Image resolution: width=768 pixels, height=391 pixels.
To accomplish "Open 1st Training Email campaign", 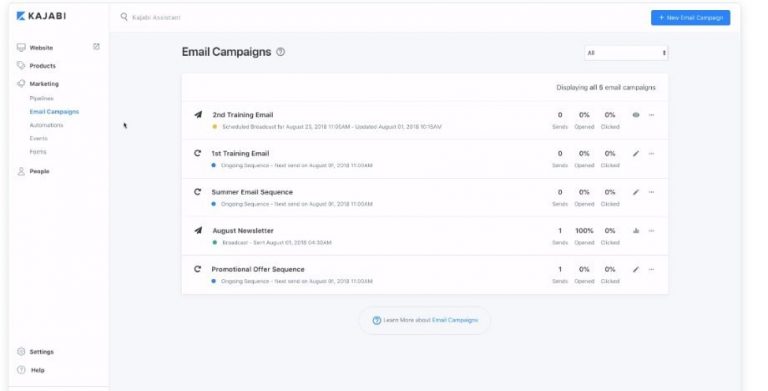I will click(x=240, y=153).
